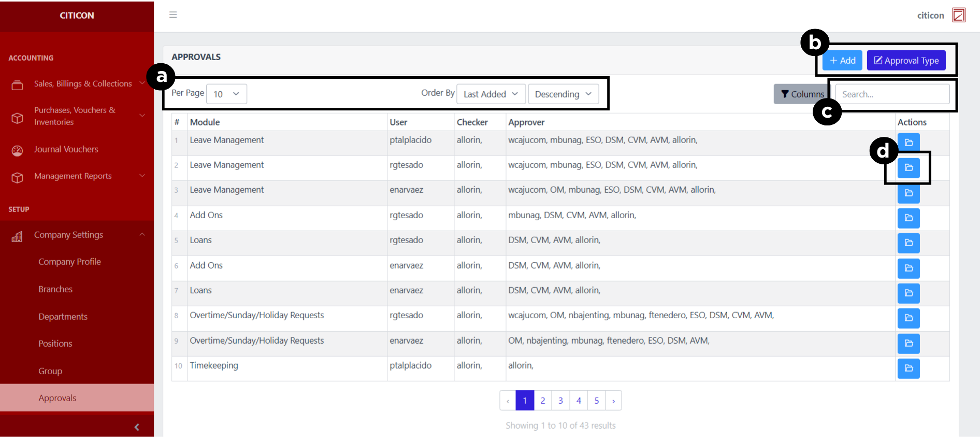This screenshot has height=438, width=980.
Task: Collapse sidebar using bottom arrow icon
Action: 137,427
